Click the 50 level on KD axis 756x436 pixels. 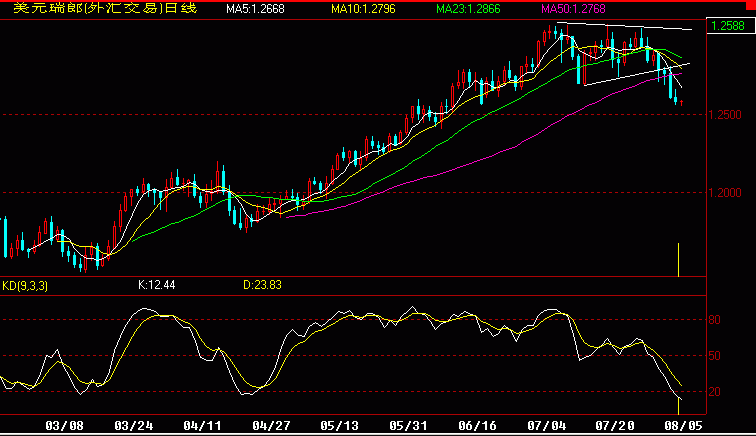coord(715,355)
